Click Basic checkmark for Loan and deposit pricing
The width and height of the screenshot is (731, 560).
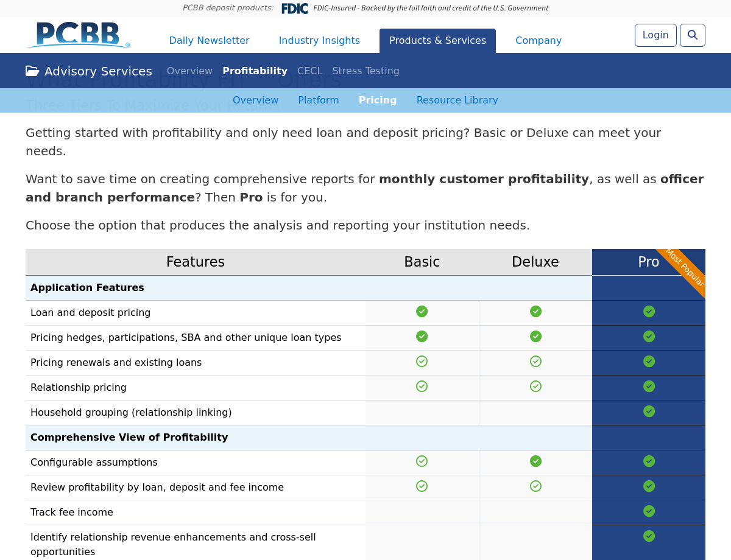pyautogui.click(x=422, y=312)
